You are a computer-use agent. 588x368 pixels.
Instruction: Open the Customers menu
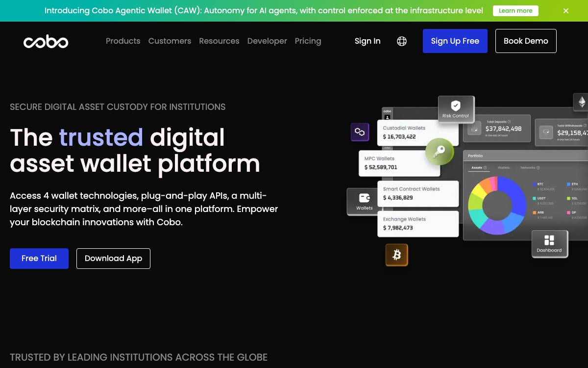[170, 41]
